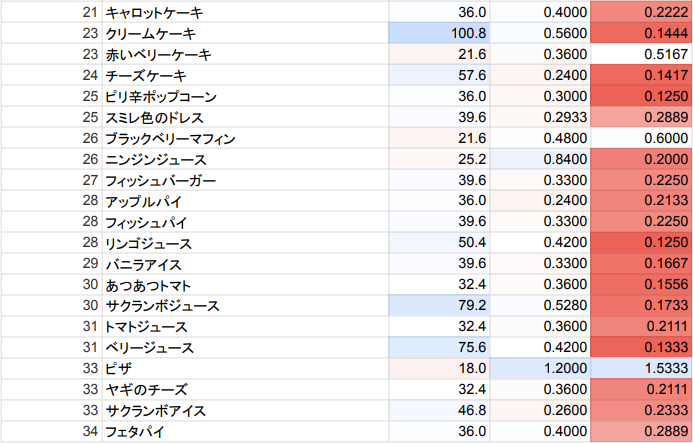Select the cell with value 75.6
This screenshot has height=443, width=693.
(x=440, y=347)
